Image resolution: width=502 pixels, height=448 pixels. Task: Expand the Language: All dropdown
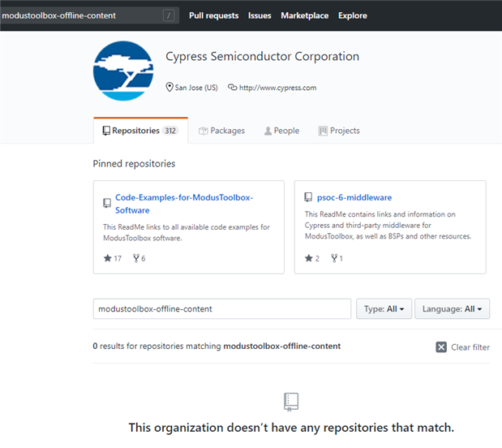[x=452, y=309]
